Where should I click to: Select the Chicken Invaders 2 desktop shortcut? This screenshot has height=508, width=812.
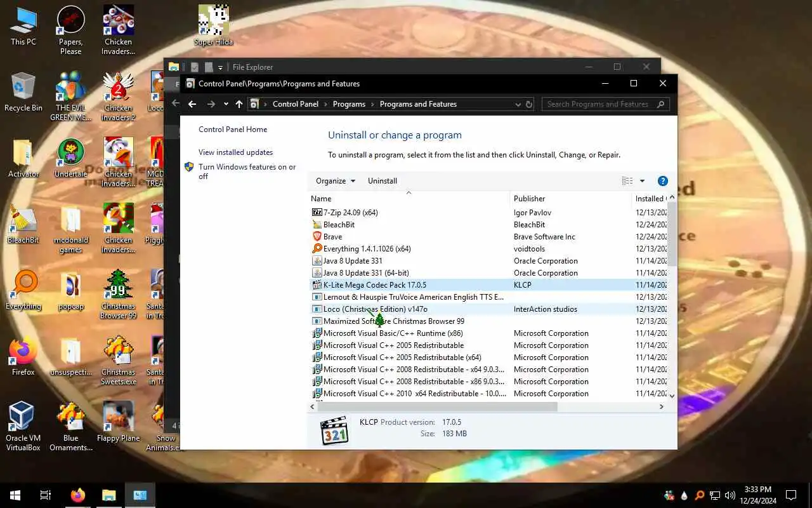click(119, 97)
